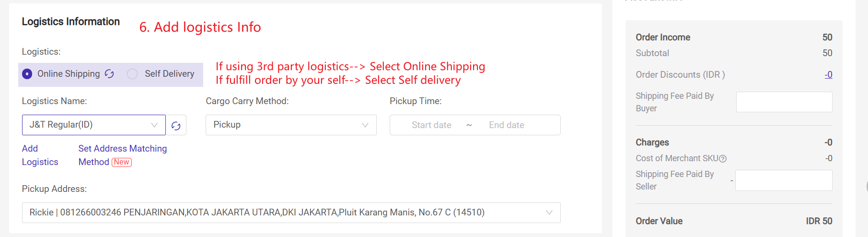868x237 pixels.
Task: Click the Order Value IDR 50 amount
Action: 819,221
